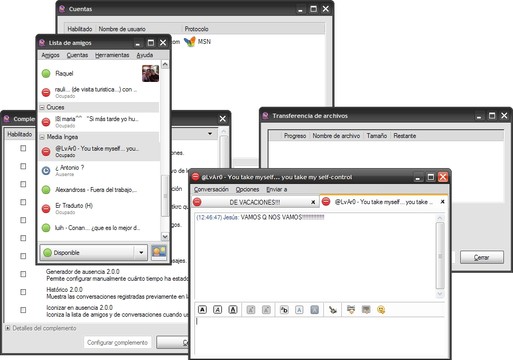Collapse the Cruces group in the friends list
Screen dimensions: 513x360
pyautogui.click(x=42, y=107)
